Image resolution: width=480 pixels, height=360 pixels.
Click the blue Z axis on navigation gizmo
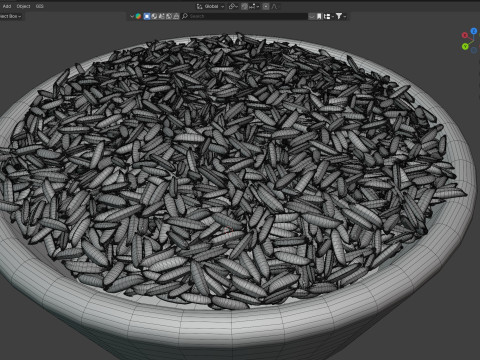click(x=474, y=31)
